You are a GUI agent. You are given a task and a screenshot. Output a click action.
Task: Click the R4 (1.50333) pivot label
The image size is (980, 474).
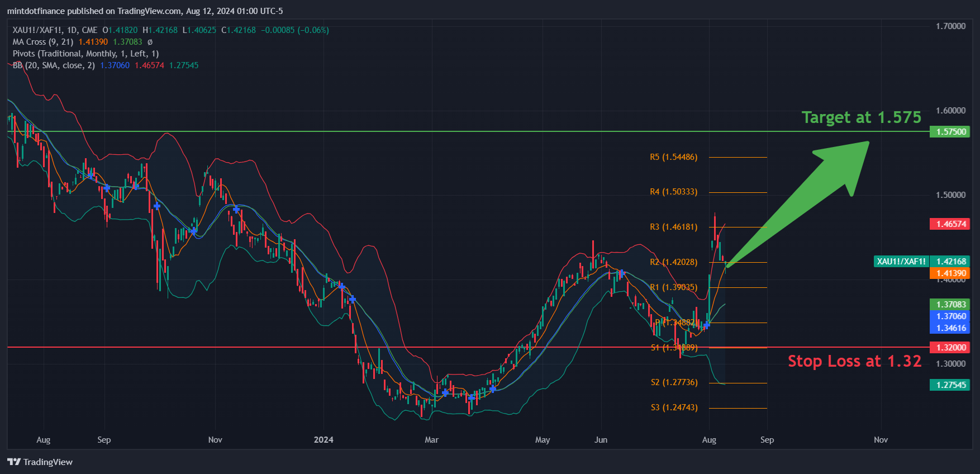pos(674,192)
